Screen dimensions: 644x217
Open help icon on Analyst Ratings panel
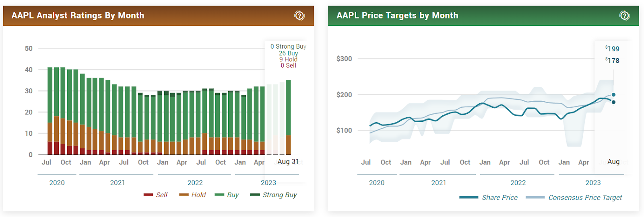(299, 16)
